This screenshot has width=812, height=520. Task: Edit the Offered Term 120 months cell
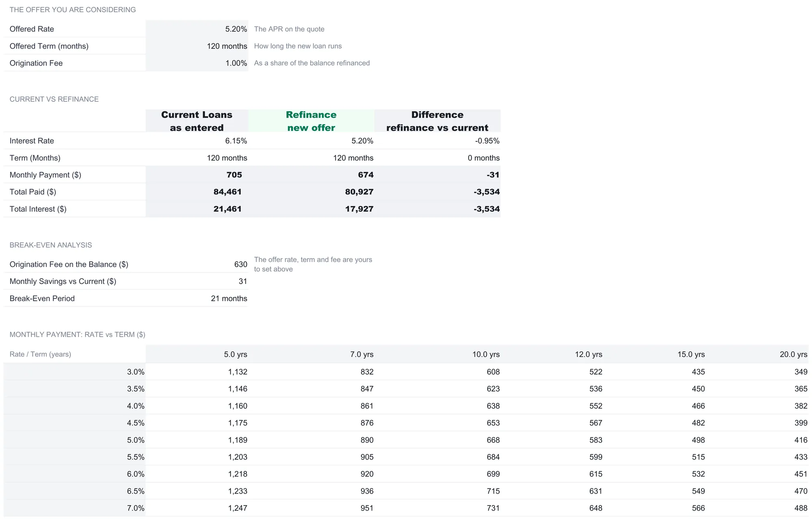197,46
